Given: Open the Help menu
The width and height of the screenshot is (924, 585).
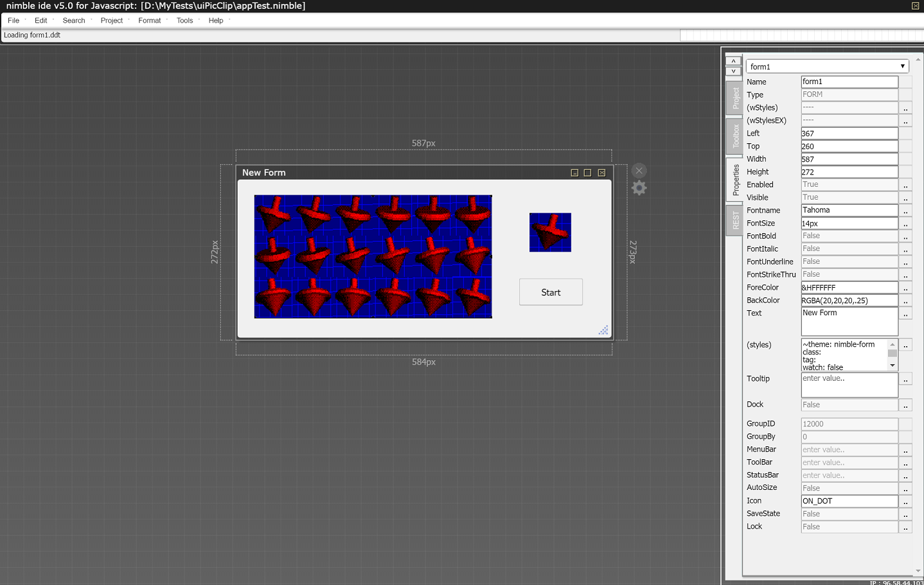Looking at the screenshot, I should point(216,21).
